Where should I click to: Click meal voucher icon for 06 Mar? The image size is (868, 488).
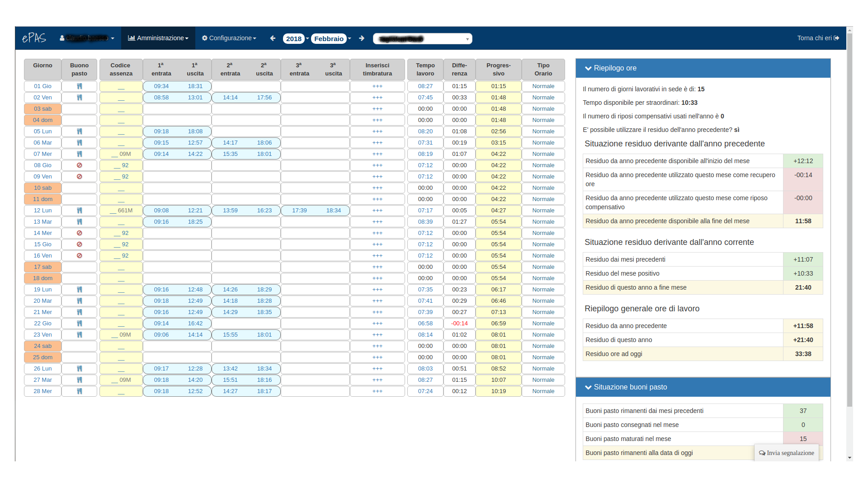79,143
